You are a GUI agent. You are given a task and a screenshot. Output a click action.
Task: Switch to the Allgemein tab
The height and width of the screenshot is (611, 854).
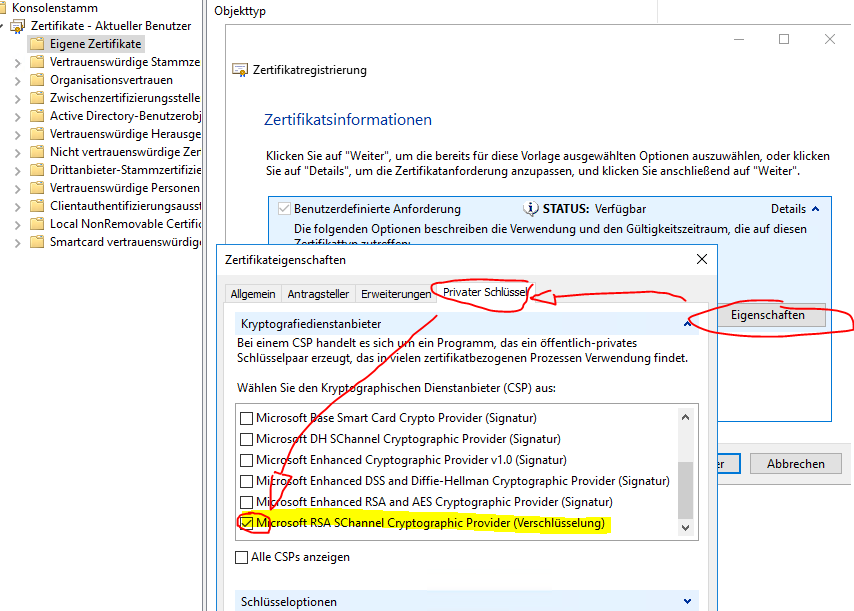point(253,294)
